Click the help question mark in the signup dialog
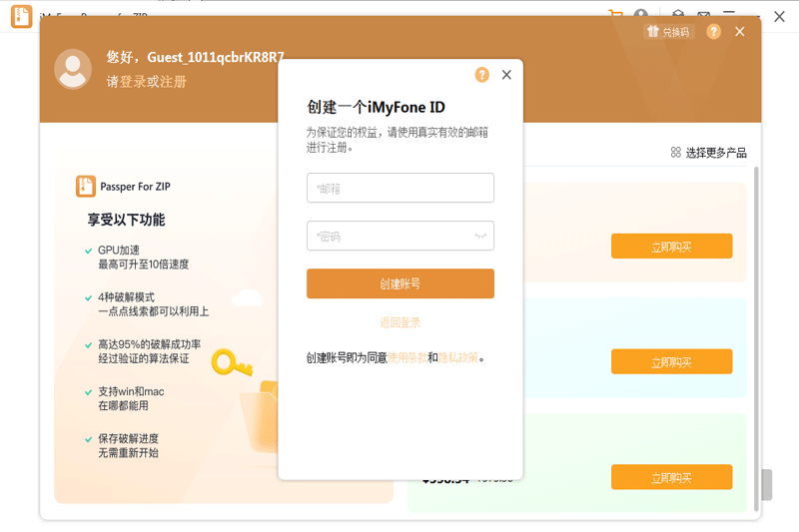 click(x=482, y=75)
